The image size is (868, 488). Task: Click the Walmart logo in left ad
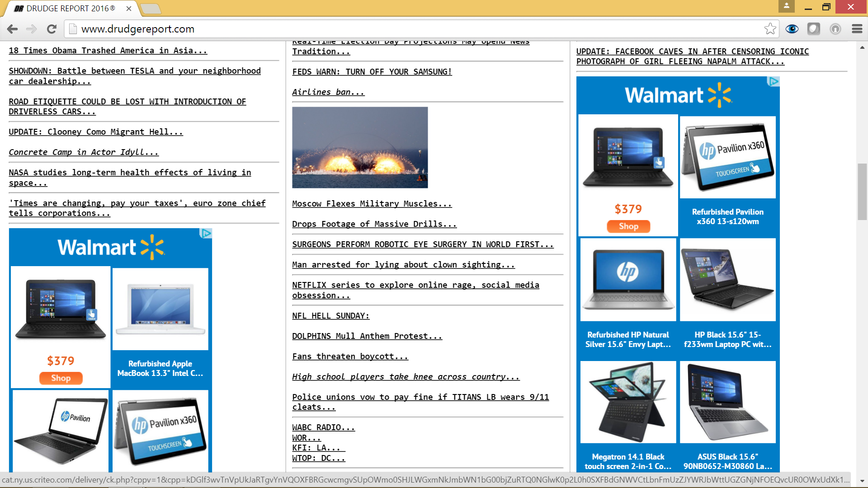(111, 247)
